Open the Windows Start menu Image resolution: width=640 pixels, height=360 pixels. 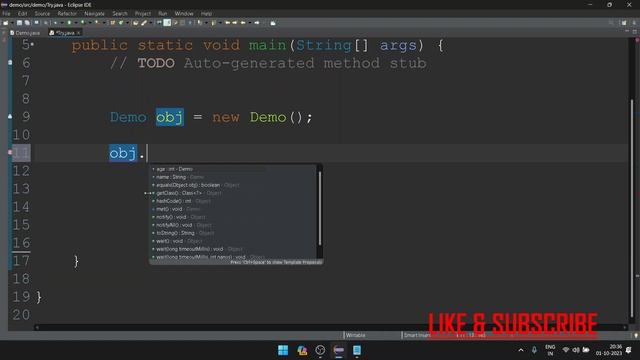point(283,350)
